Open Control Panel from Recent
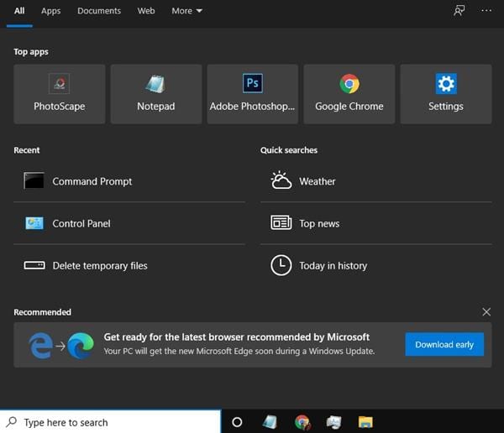Image resolution: width=504 pixels, height=433 pixels. point(129,223)
